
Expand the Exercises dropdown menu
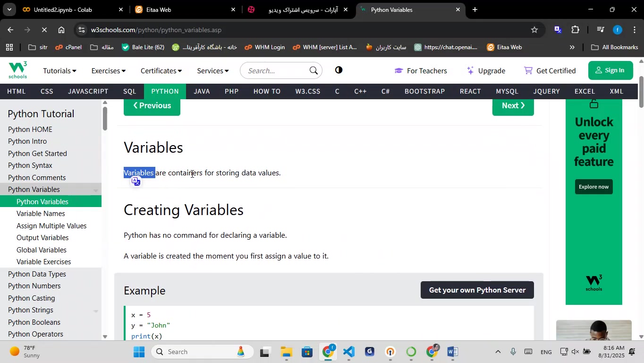(x=108, y=71)
